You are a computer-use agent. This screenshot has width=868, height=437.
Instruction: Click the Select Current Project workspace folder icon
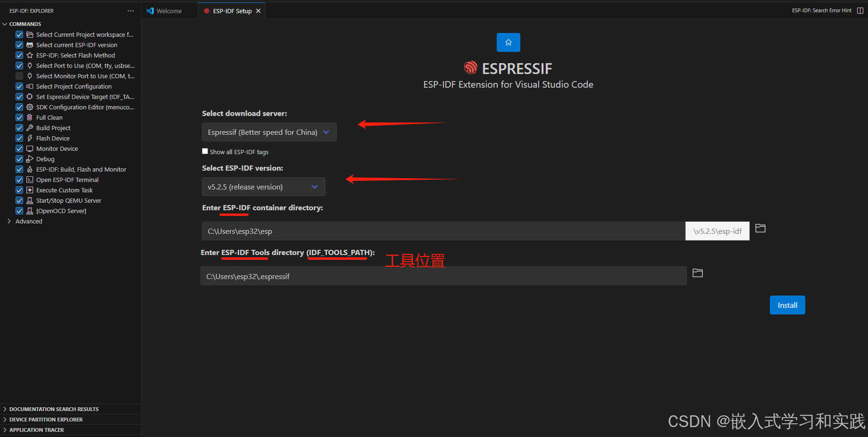(30, 34)
